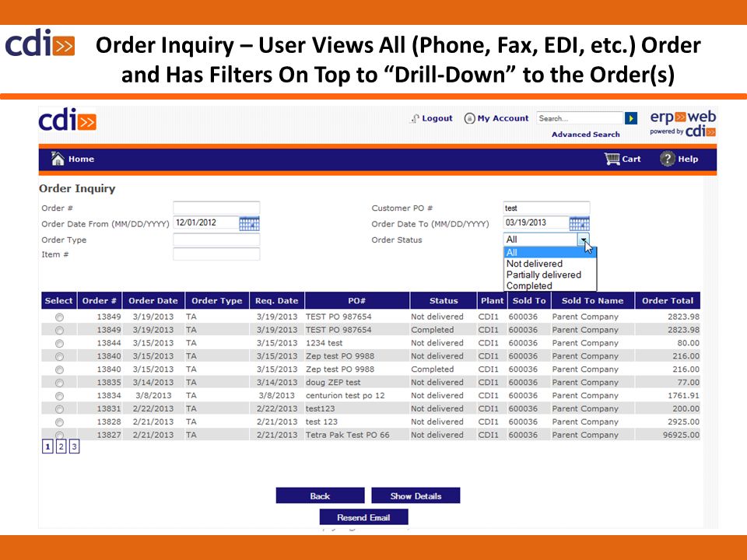Go to results page 2

point(61,446)
